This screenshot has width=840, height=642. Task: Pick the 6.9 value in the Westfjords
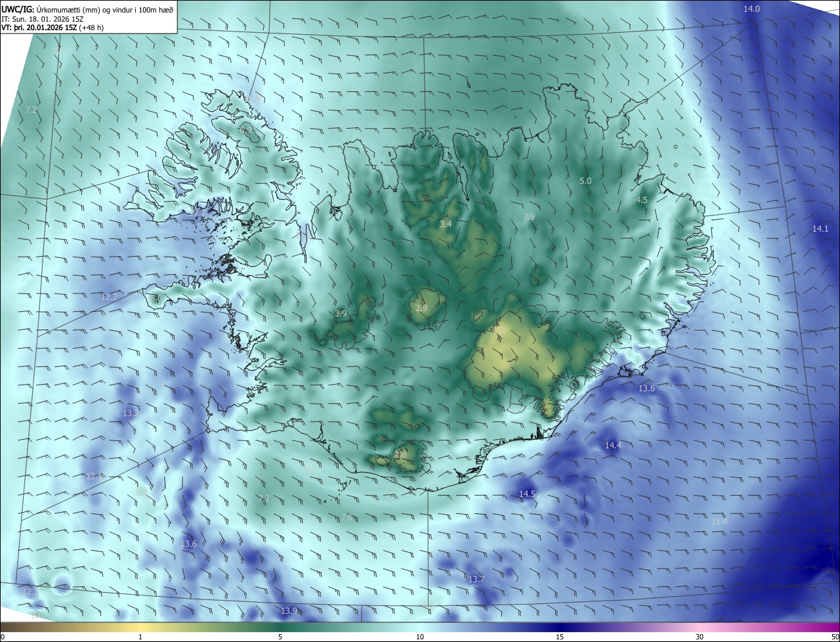click(245, 131)
